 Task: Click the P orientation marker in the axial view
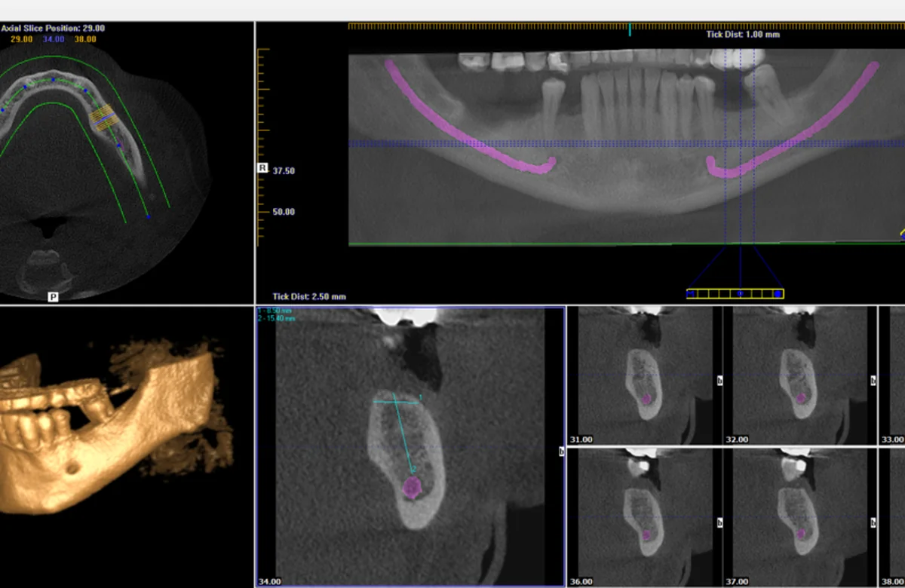[x=54, y=297]
